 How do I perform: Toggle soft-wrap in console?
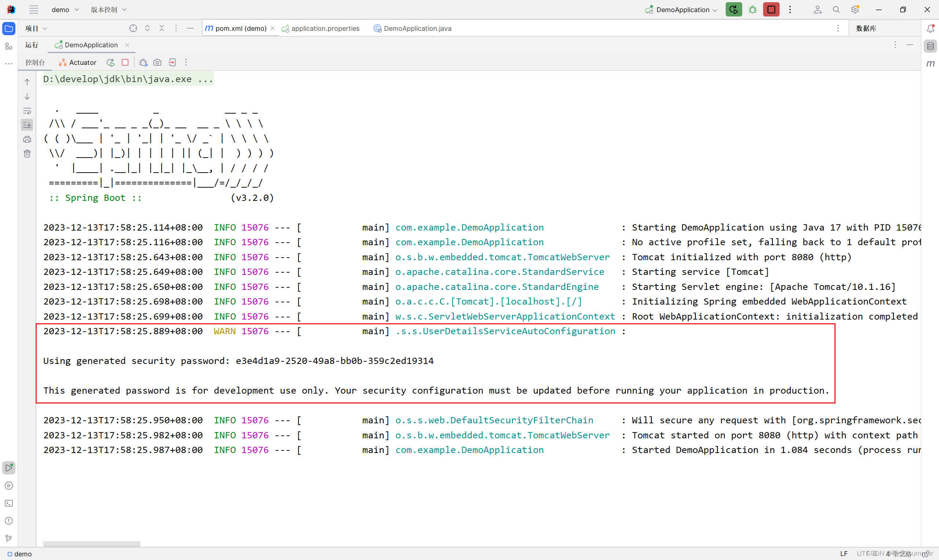27,111
